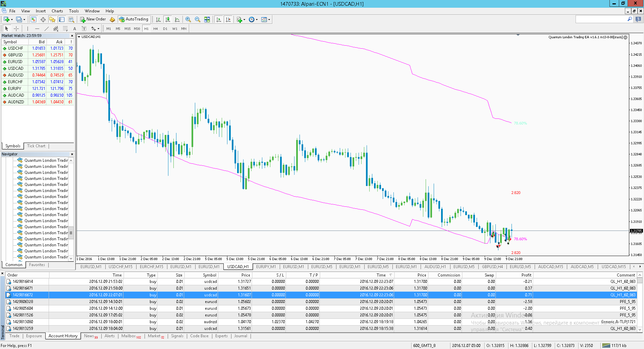Image resolution: width=644 pixels, height=349 pixels.
Task: Open the Trade tab in Terminal
Action: tap(14, 336)
